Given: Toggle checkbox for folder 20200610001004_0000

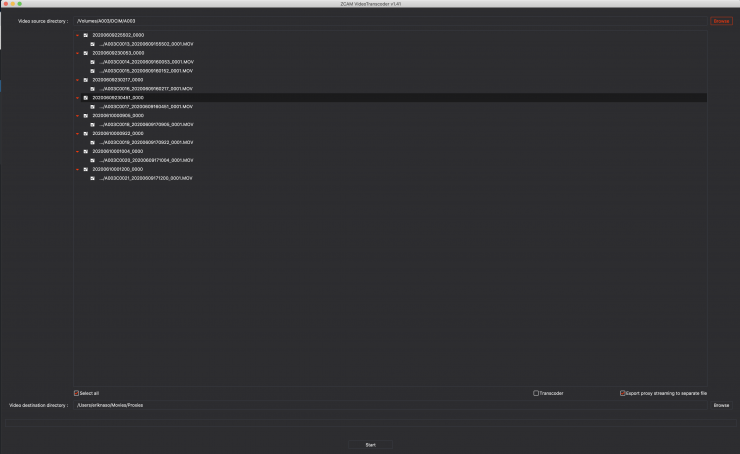Looking at the screenshot, I should coord(86,152).
